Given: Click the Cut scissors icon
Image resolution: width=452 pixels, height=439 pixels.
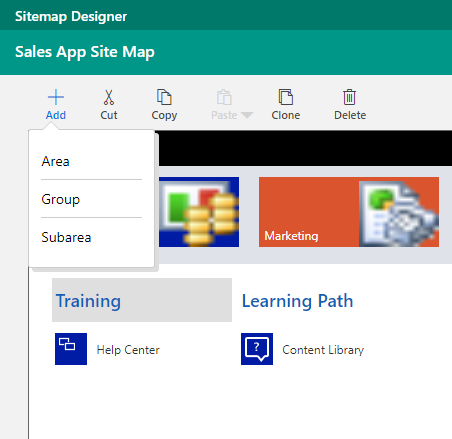Looking at the screenshot, I should tap(109, 97).
